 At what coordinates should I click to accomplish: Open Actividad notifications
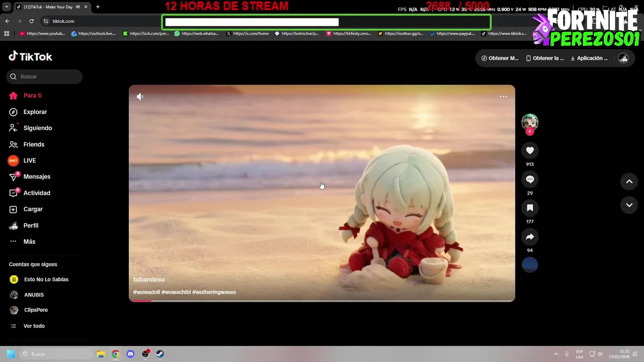[29, 193]
